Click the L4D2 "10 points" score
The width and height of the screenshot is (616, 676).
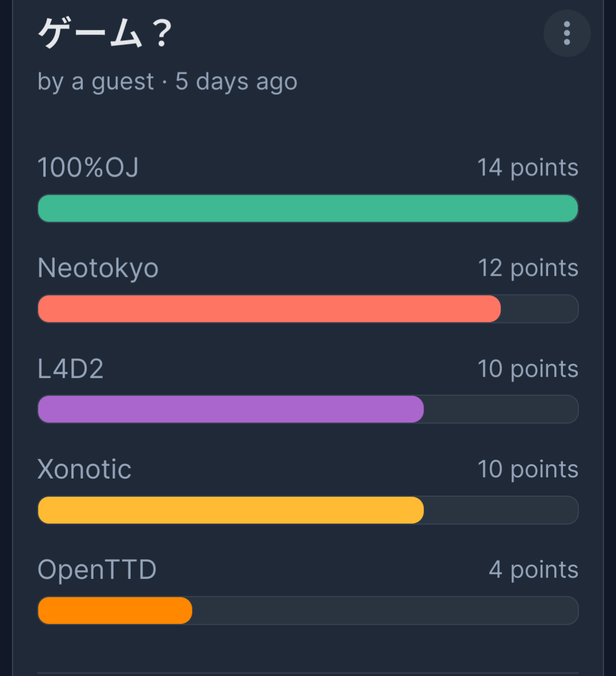tap(528, 369)
